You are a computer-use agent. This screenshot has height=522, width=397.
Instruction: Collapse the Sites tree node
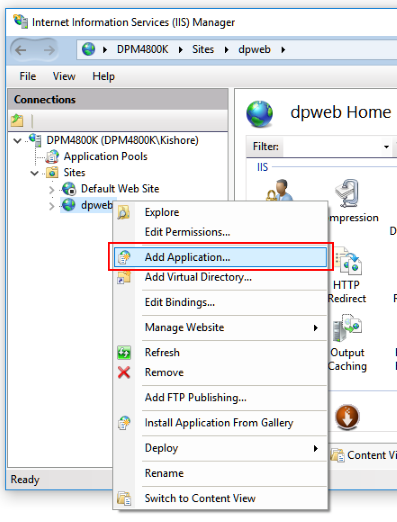pos(35,173)
